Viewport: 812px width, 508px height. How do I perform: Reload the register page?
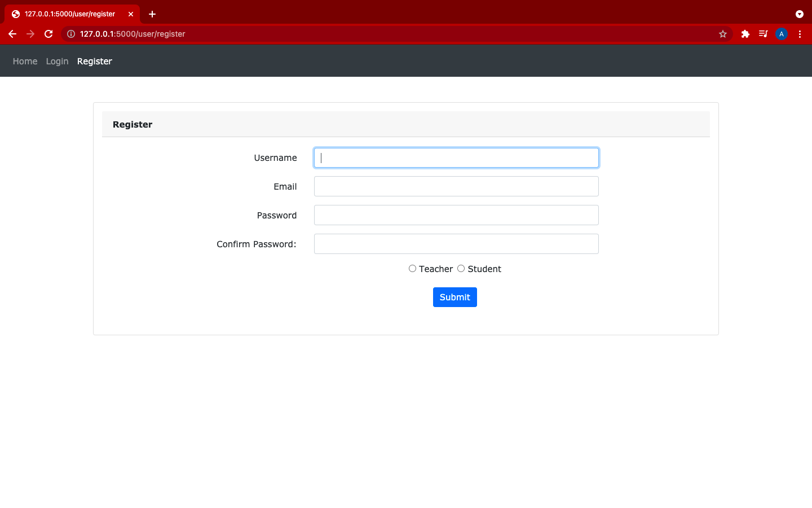click(x=48, y=34)
